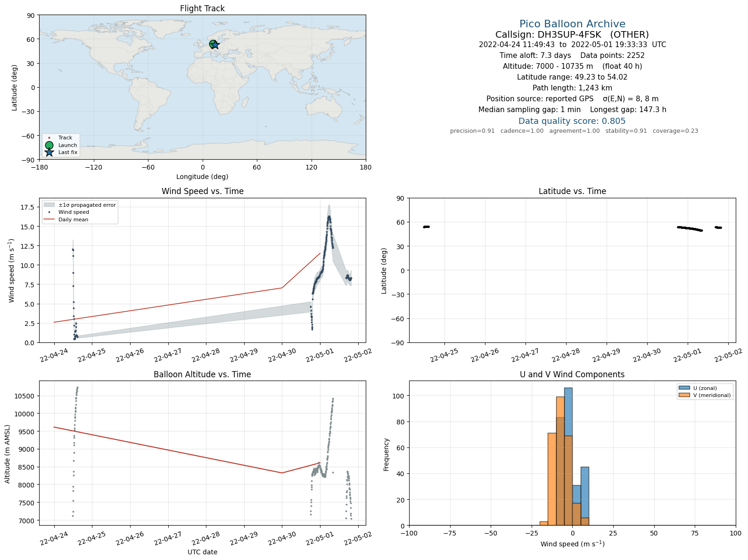Click the Wind Speed plot's vertical "Wind speed" axis label
This screenshot has width=748, height=560.
[x=12, y=271]
